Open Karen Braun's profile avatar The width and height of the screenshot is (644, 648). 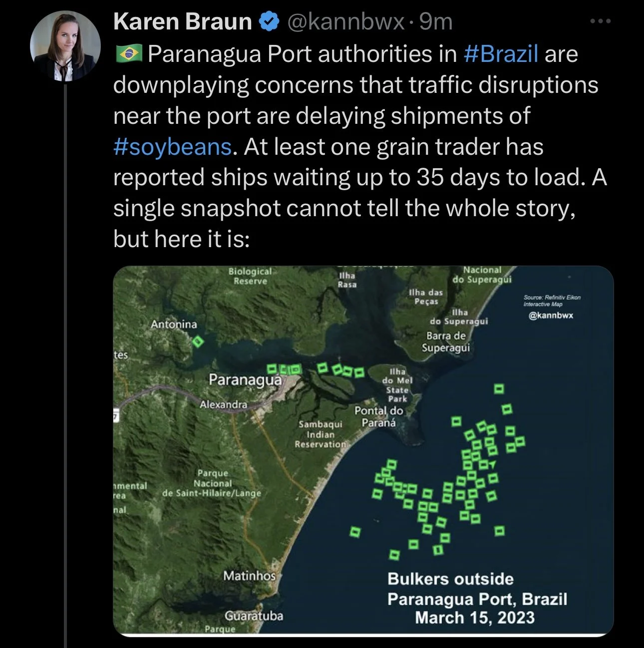pyautogui.click(x=65, y=45)
